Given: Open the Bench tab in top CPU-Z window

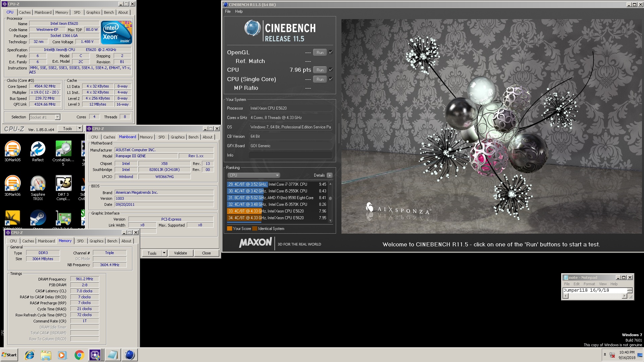Looking at the screenshot, I should point(109,12).
